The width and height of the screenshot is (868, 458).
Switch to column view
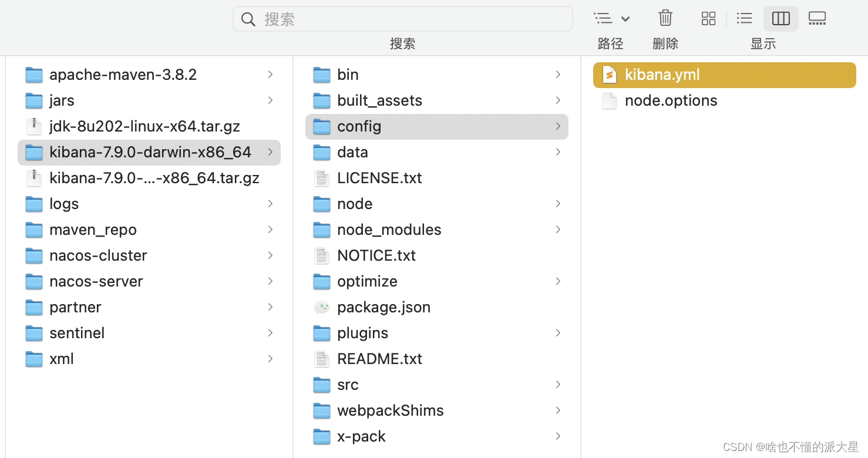tap(781, 19)
